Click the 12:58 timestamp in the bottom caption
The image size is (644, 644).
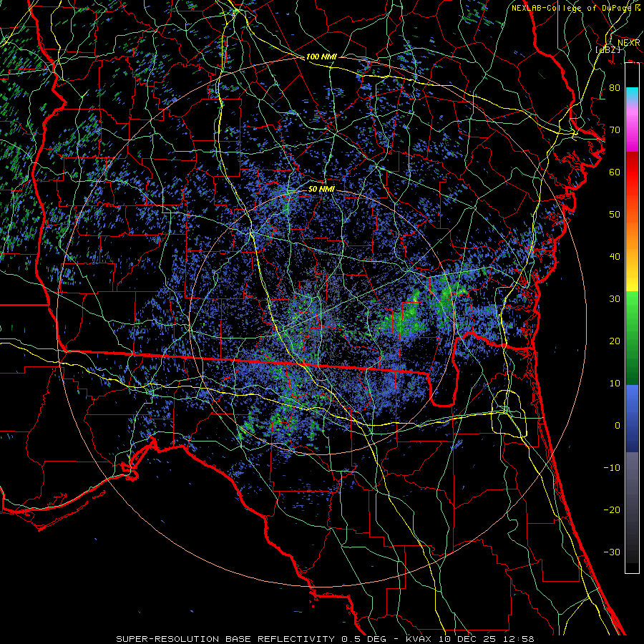[x=519, y=639]
